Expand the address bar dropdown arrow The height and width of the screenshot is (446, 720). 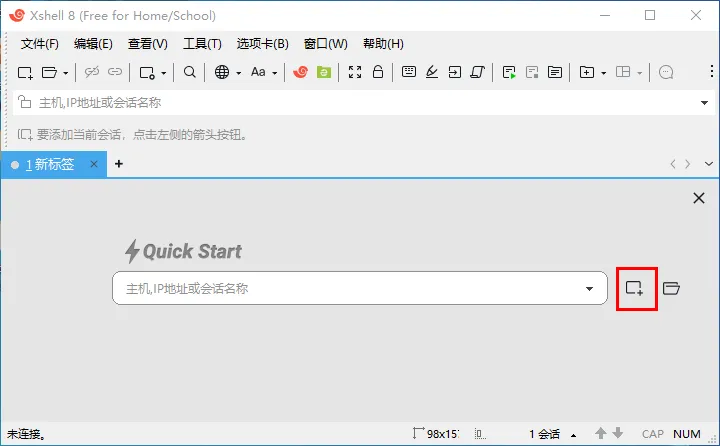(706, 102)
